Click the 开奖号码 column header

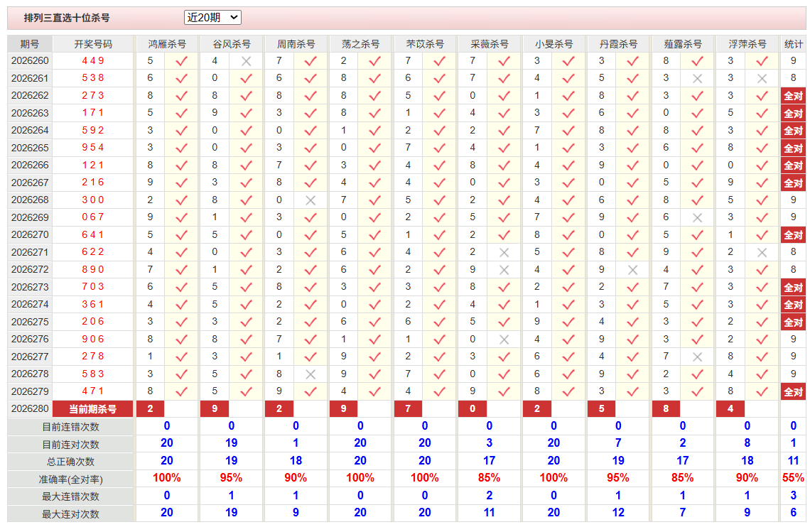pos(93,44)
